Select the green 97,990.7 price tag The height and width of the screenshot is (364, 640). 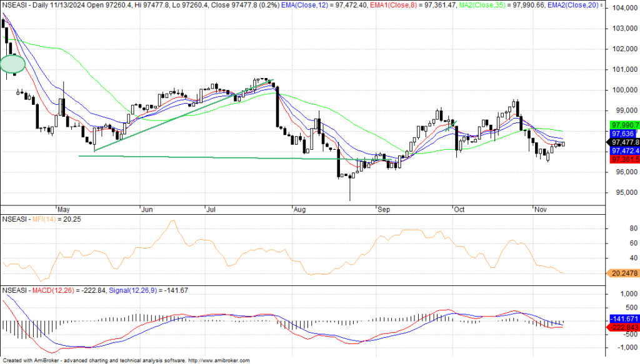(622, 125)
